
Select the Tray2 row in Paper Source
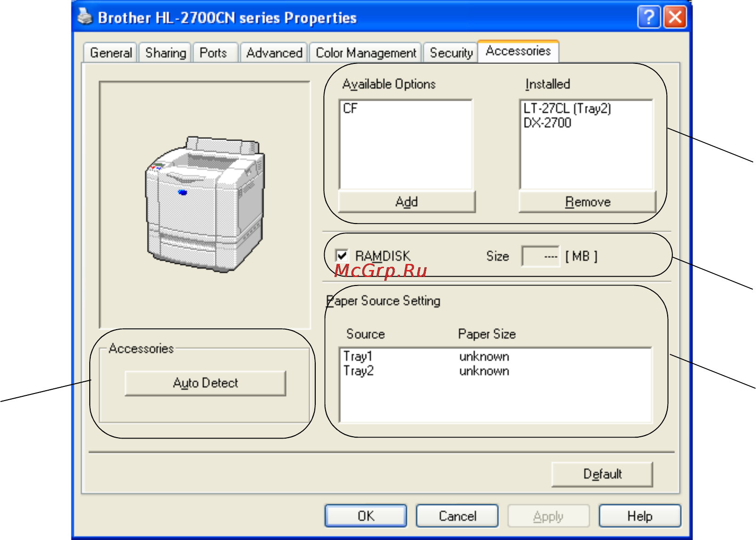(x=496, y=371)
